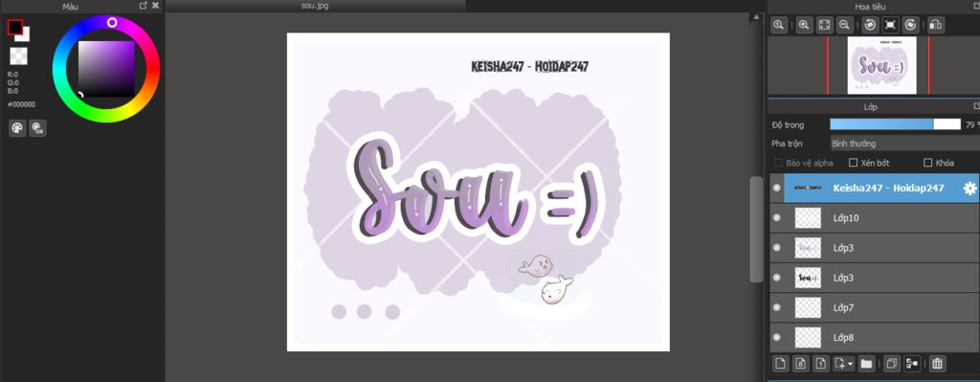This screenshot has height=382, width=980.
Task: Select the Keisha247 - Hoidap247 layer
Action: (881, 189)
